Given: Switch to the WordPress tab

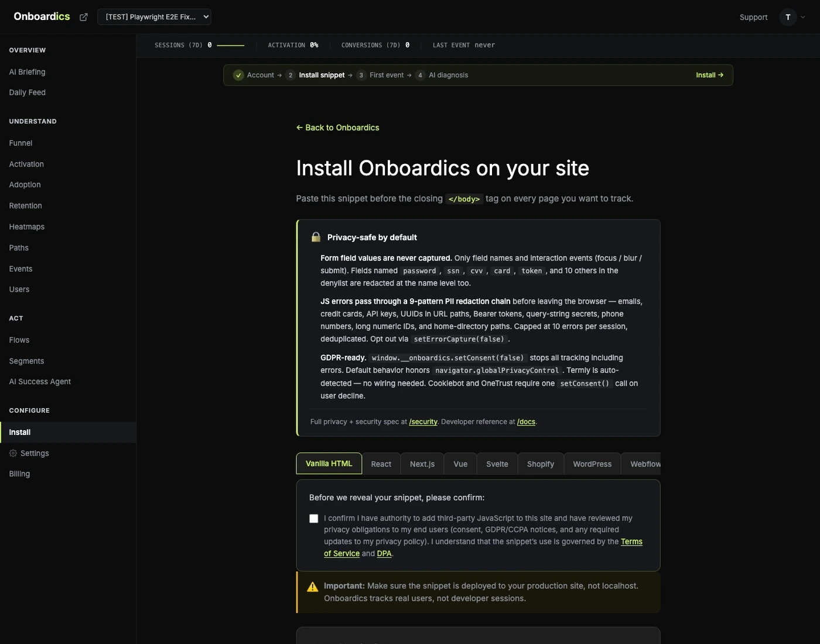Looking at the screenshot, I should point(592,464).
